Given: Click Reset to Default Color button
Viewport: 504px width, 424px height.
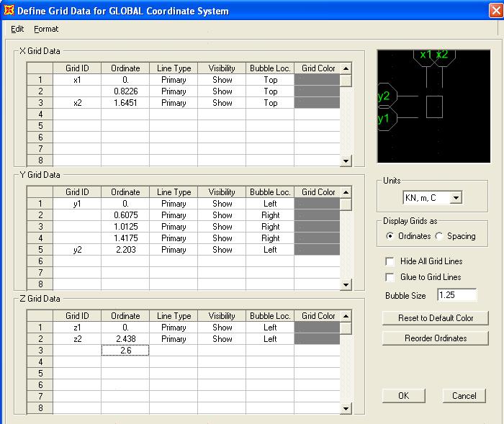Looking at the screenshot, I should point(435,318).
